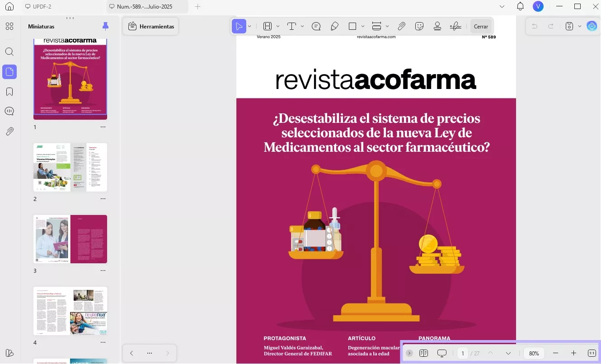Pin the Miniaturas panel

pos(105,26)
